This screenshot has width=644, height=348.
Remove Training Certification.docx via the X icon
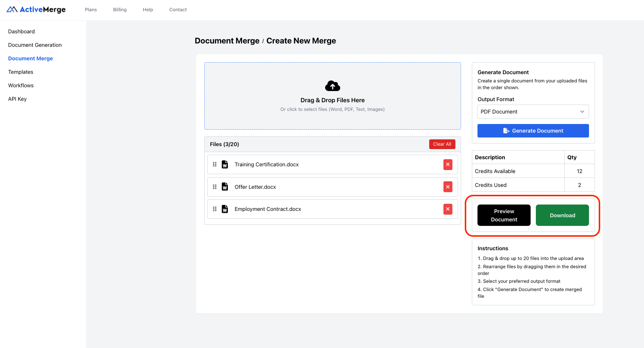(x=448, y=164)
